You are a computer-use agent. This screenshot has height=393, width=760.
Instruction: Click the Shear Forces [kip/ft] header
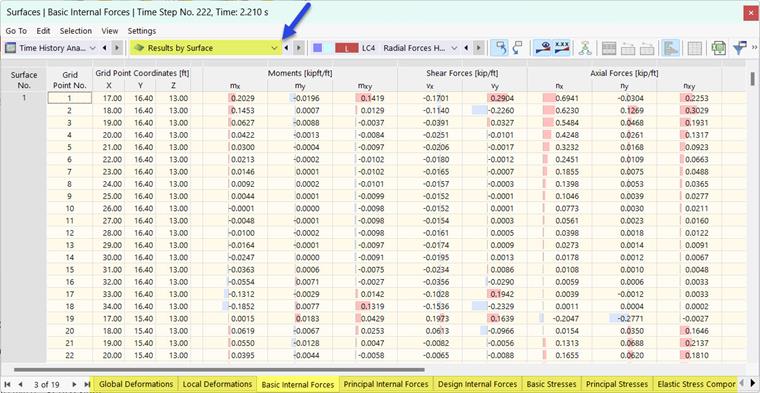462,73
